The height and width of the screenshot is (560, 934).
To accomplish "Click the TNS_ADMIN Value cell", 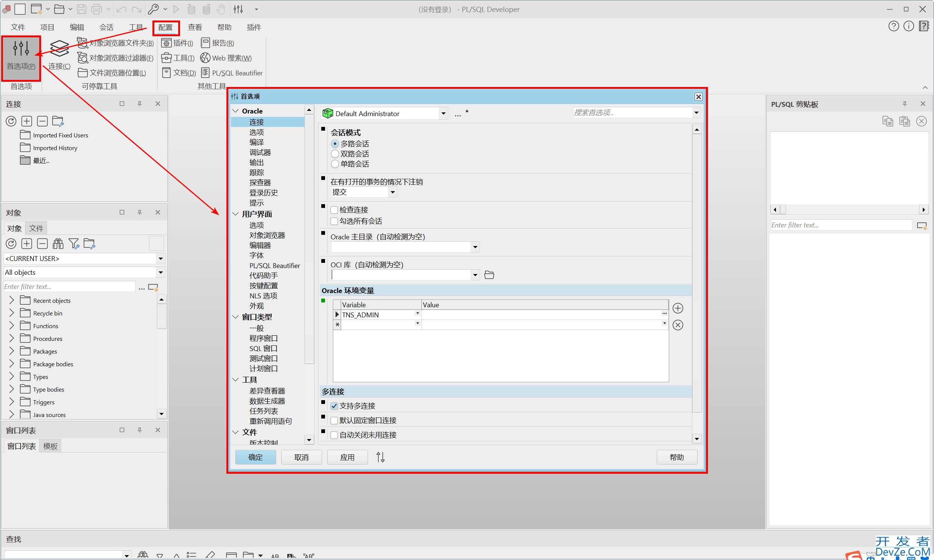I will 541,315.
